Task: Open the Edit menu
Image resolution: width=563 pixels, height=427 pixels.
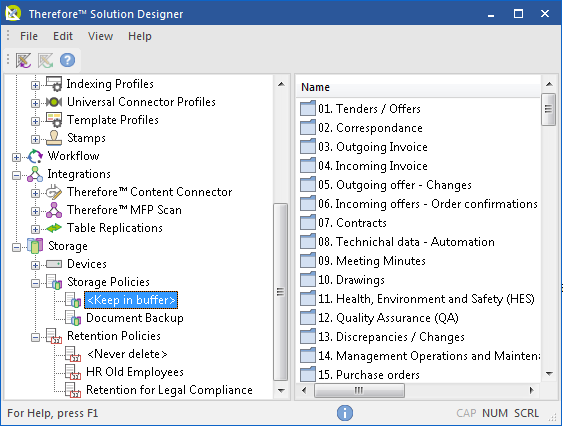Action: tap(63, 36)
